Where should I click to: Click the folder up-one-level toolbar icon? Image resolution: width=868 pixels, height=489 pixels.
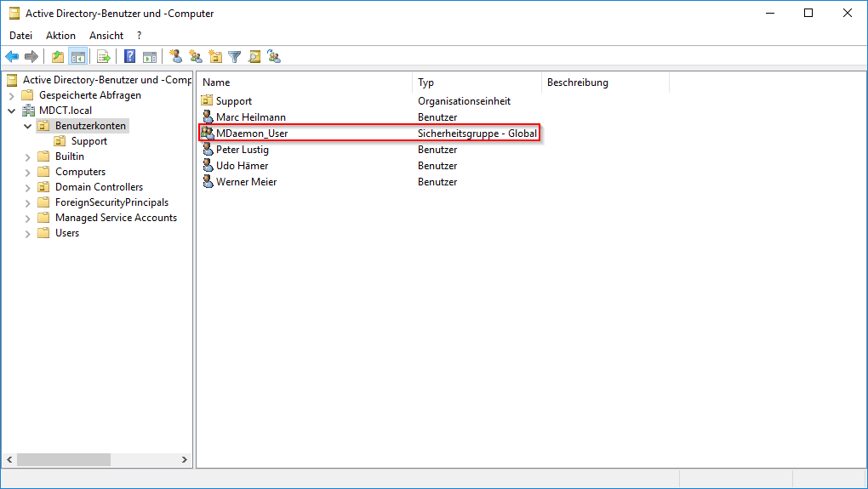[57, 57]
